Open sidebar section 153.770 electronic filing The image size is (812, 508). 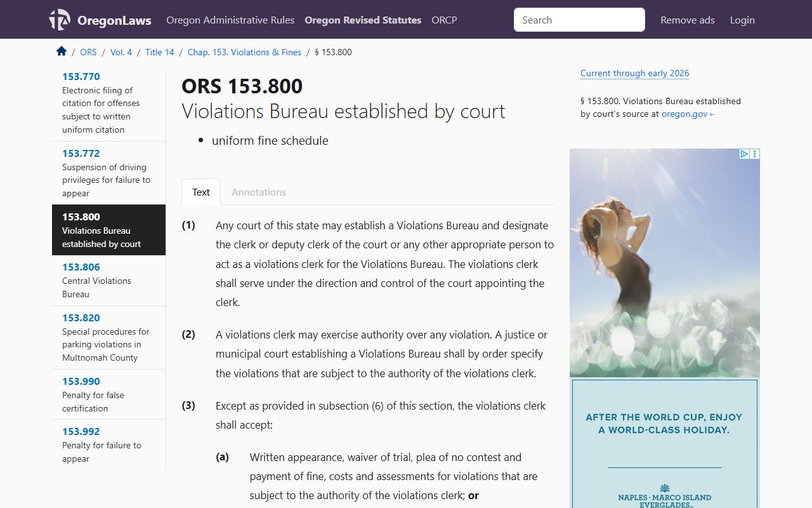pyautogui.click(x=108, y=103)
